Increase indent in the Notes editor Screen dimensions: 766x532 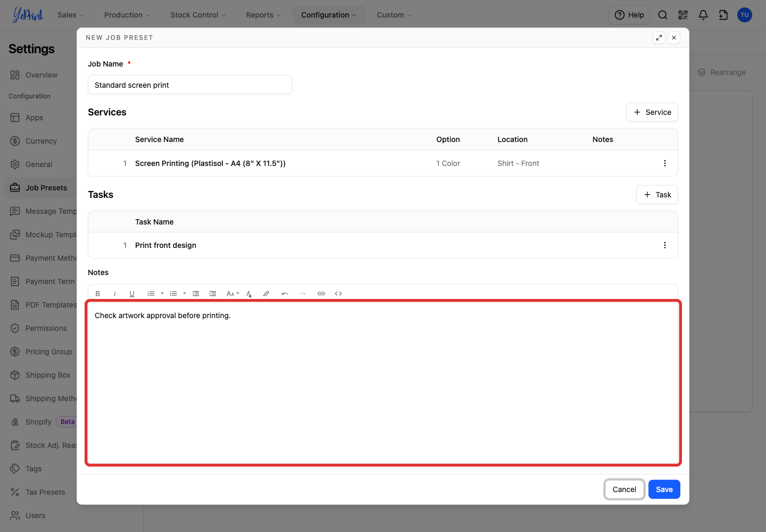(x=213, y=294)
